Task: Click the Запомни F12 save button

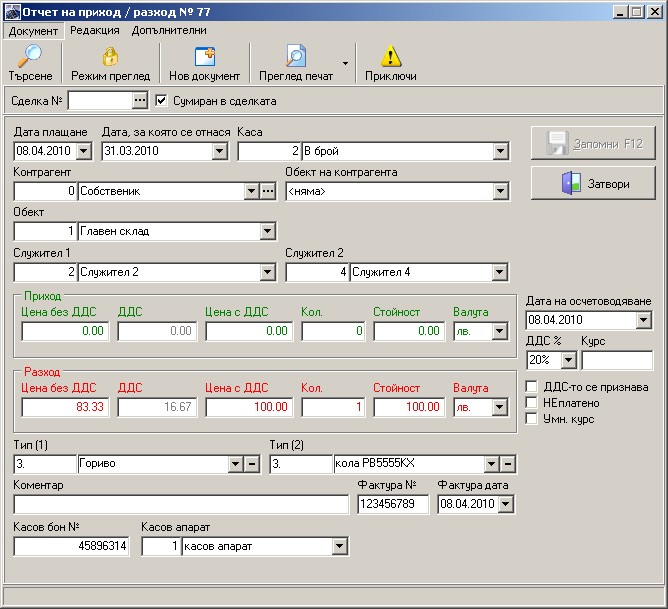Action: coord(593,143)
